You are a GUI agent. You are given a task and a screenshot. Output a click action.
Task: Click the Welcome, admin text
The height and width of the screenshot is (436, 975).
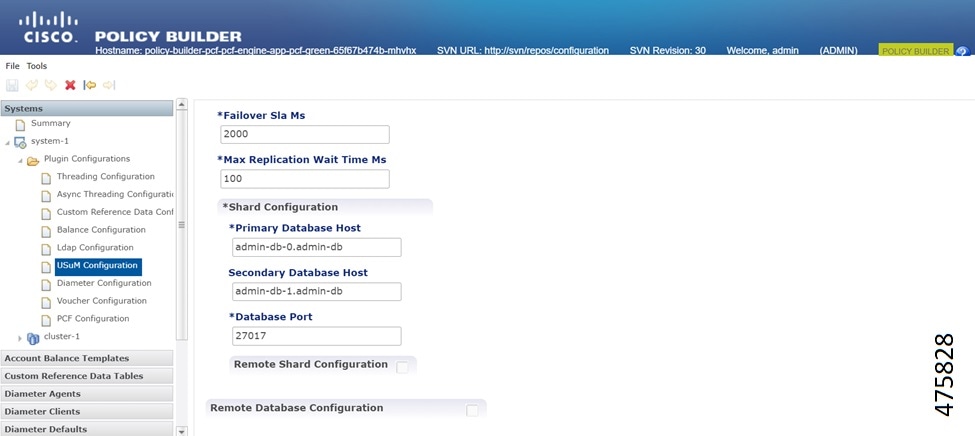763,50
